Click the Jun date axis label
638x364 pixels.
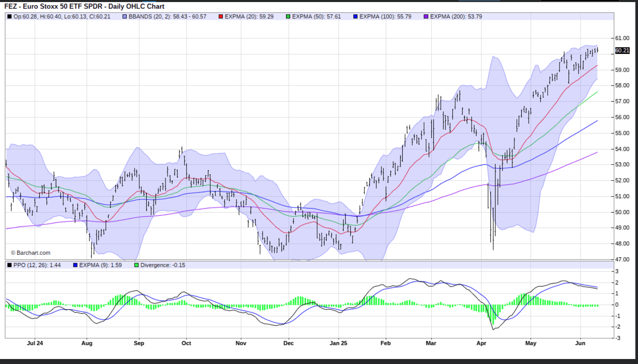pyautogui.click(x=580, y=343)
